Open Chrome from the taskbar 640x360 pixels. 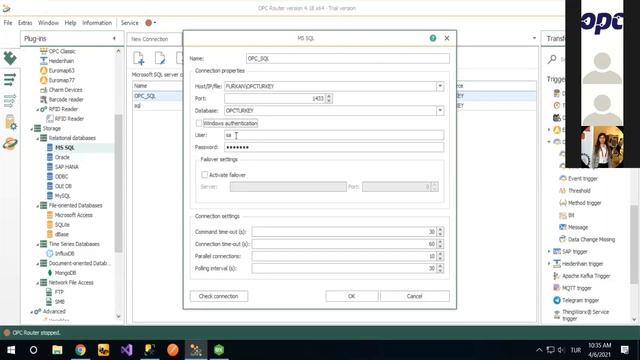[80, 350]
